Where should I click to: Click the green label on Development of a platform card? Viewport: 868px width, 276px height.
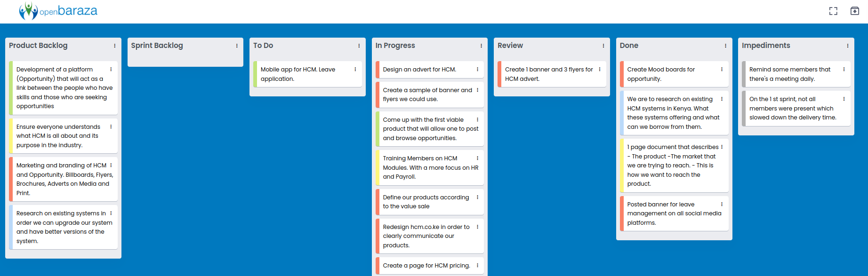coord(11,88)
